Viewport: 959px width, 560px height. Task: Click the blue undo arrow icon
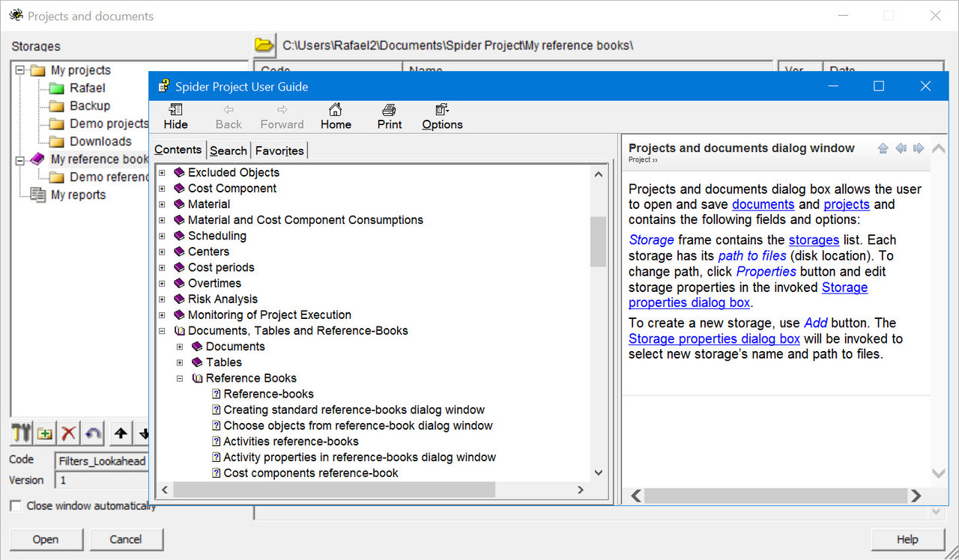click(x=93, y=433)
